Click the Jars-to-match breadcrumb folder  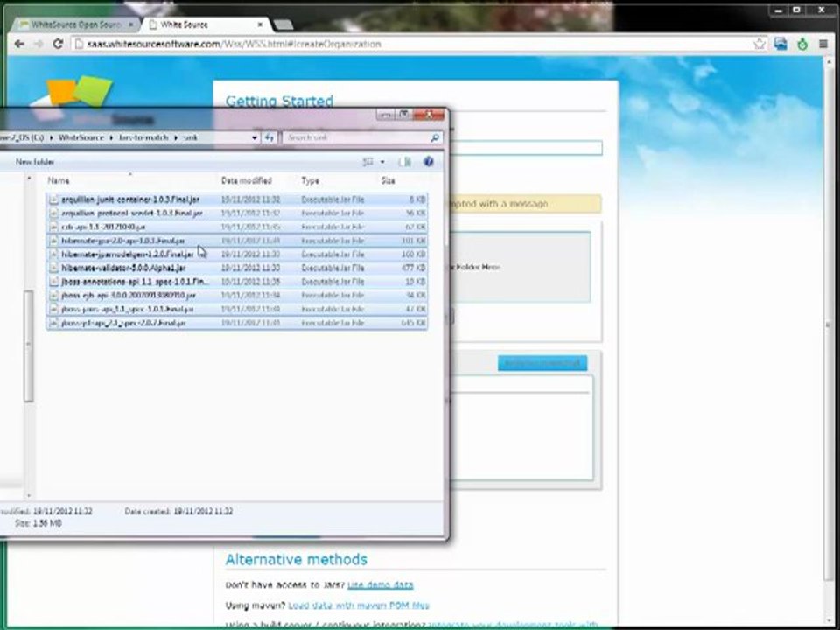pyautogui.click(x=143, y=137)
